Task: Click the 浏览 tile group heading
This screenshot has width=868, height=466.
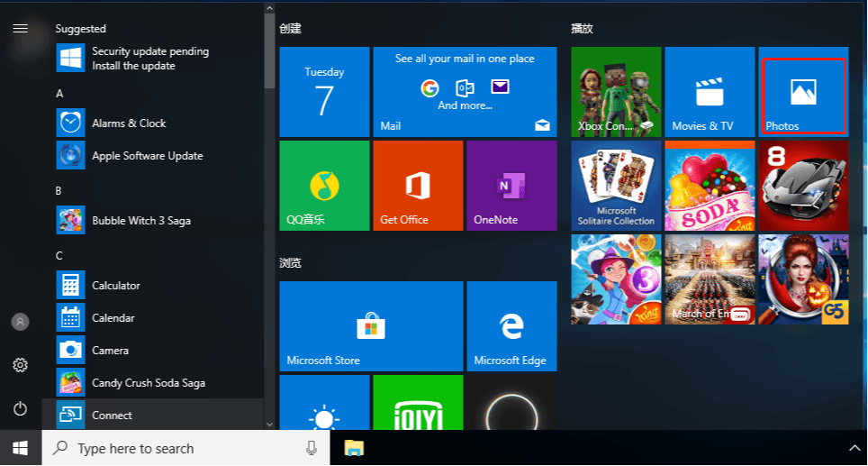Action: point(291,262)
